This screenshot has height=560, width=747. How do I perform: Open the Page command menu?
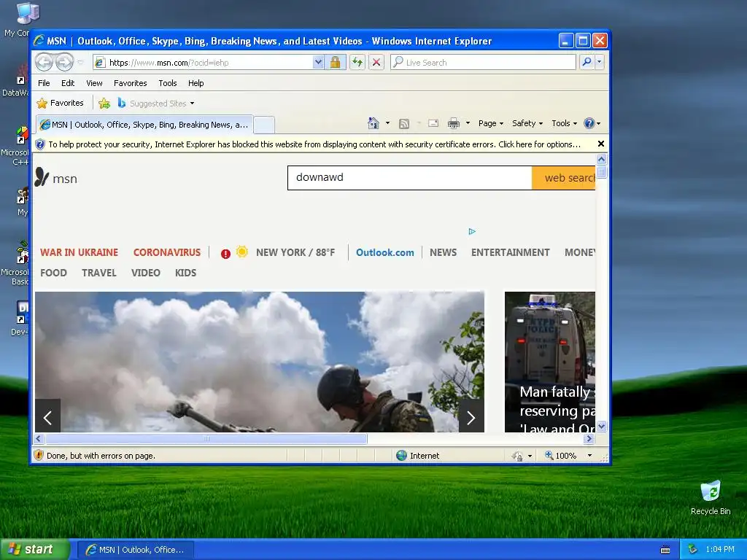[491, 123]
